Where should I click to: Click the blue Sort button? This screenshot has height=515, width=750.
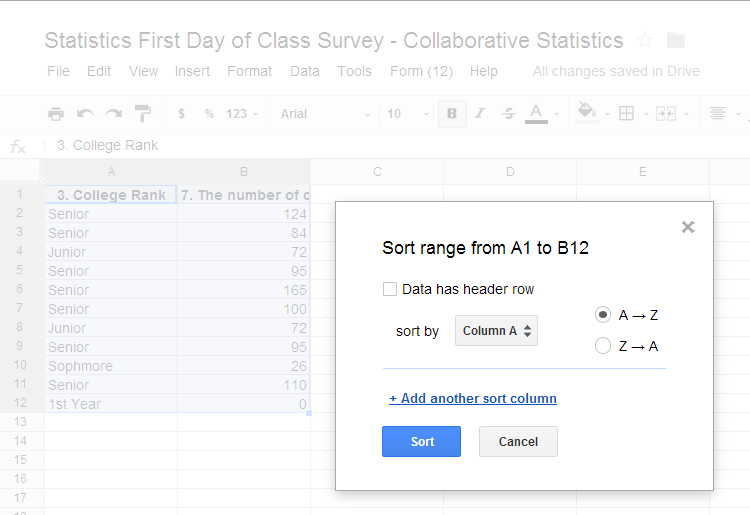[x=421, y=441]
